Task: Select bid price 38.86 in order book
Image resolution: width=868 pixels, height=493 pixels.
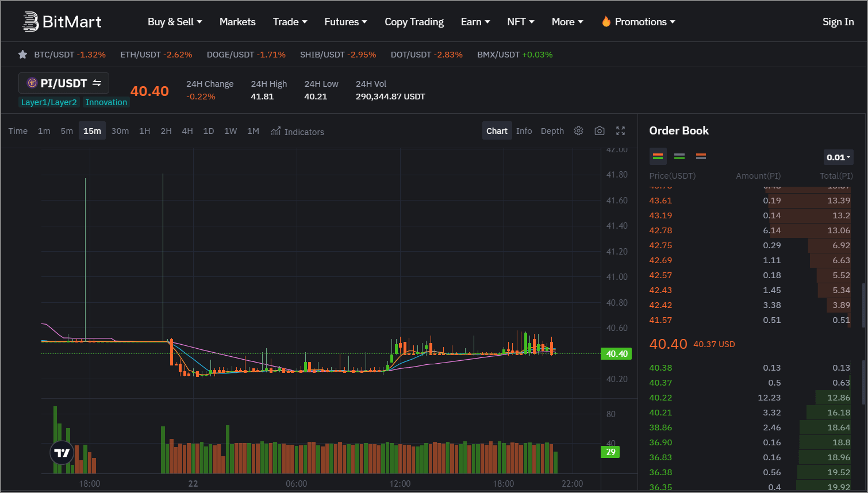Action: (660, 427)
